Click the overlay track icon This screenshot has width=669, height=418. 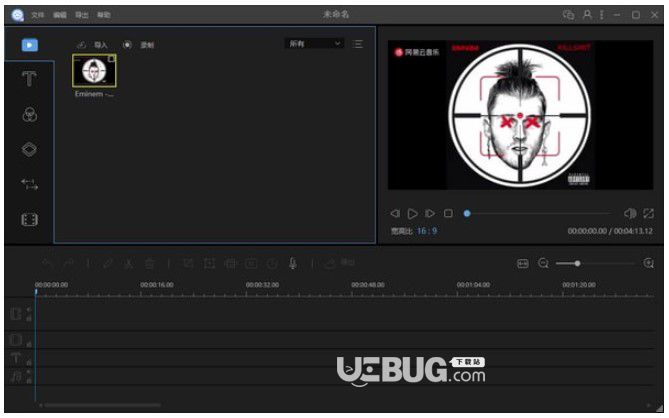coord(15,340)
